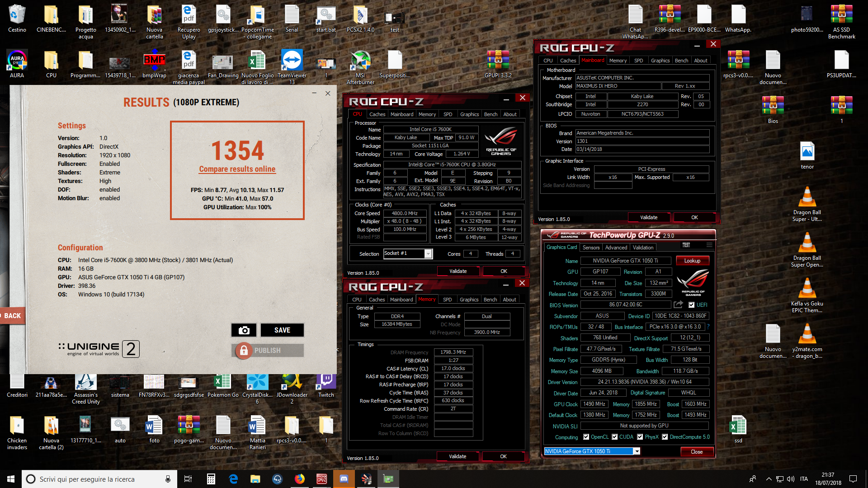Open Kefla vs Goku EPIC Theme file

[x=807, y=295]
